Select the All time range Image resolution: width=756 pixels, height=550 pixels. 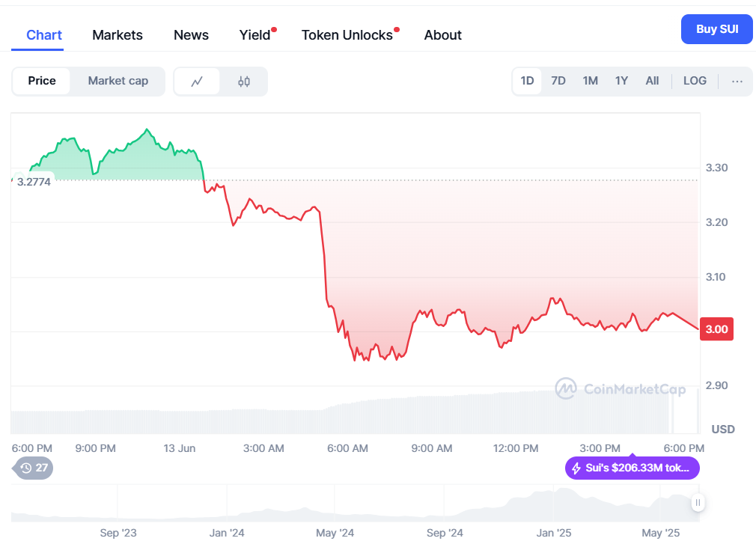pyautogui.click(x=652, y=81)
